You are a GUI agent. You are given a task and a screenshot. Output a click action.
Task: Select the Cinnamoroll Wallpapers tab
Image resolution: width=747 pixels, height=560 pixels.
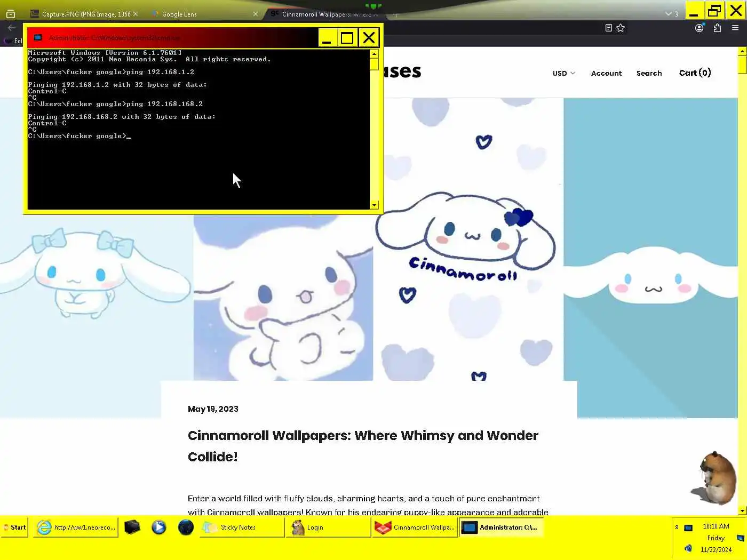tap(325, 14)
